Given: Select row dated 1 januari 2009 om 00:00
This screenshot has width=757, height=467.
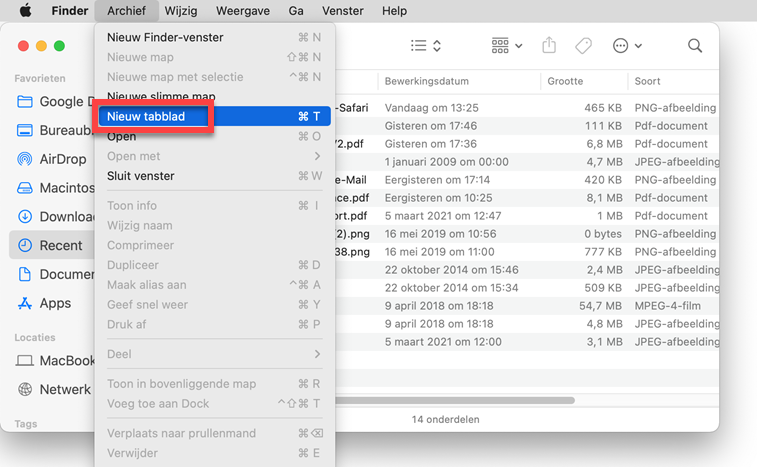Looking at the screenshot, I should click(527, 162).
